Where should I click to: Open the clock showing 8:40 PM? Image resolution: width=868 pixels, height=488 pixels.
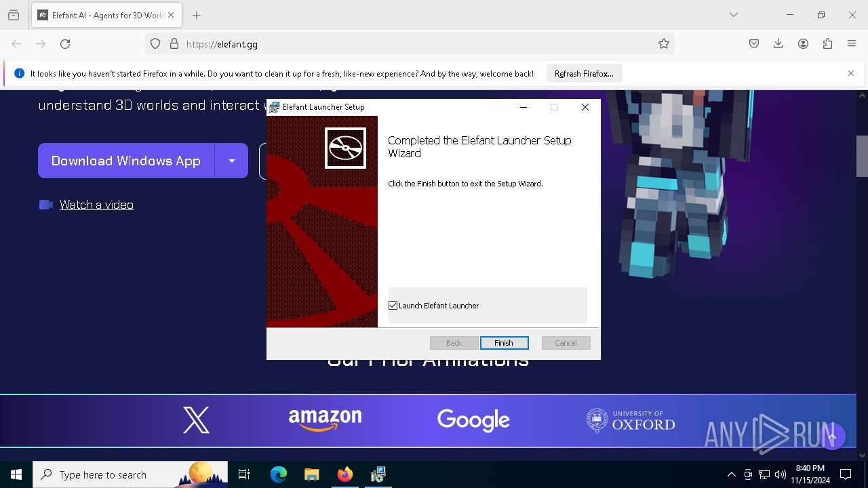click(x=810, y=474)
